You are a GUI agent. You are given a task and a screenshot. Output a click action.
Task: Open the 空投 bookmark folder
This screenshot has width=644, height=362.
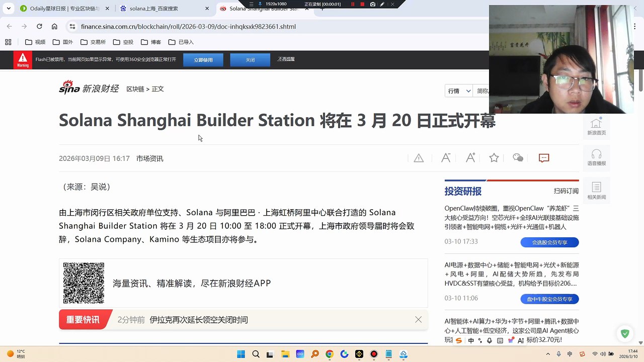[123, 42]
